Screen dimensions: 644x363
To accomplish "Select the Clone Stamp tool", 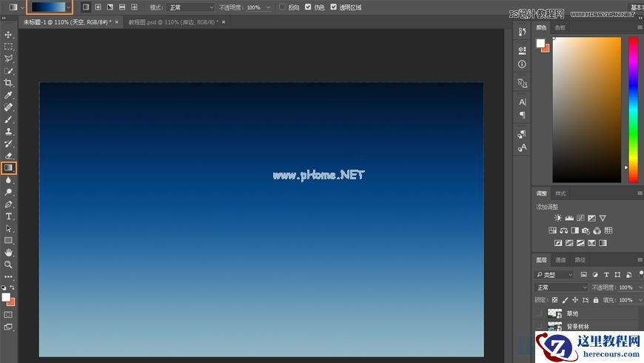I will tap(8, 131).
